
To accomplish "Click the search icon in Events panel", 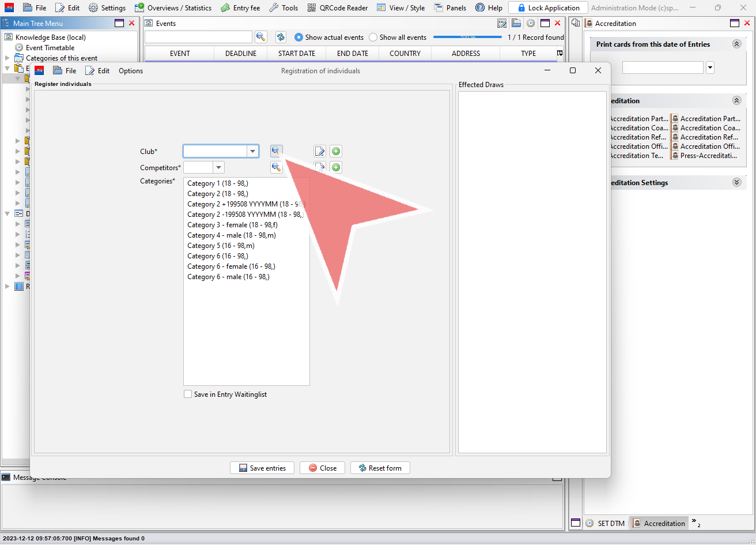I will coord(260,37).
